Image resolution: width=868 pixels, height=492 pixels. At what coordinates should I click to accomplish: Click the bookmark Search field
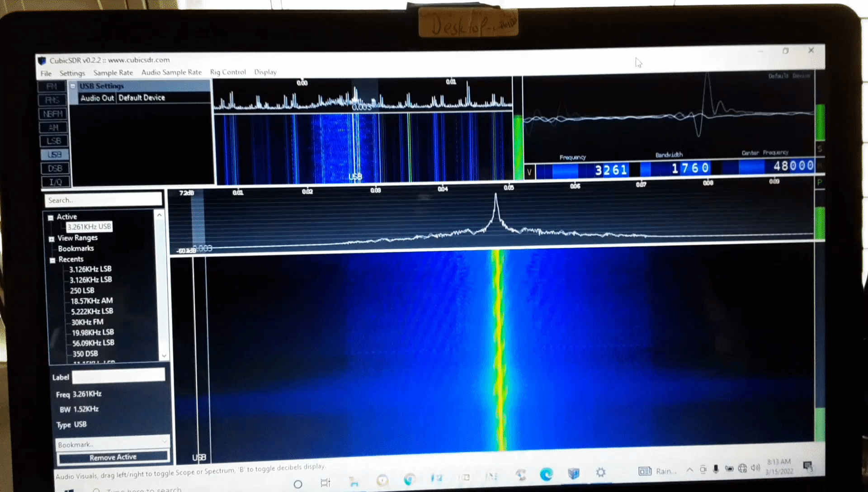pyautogui.click(x=103, y=200)
